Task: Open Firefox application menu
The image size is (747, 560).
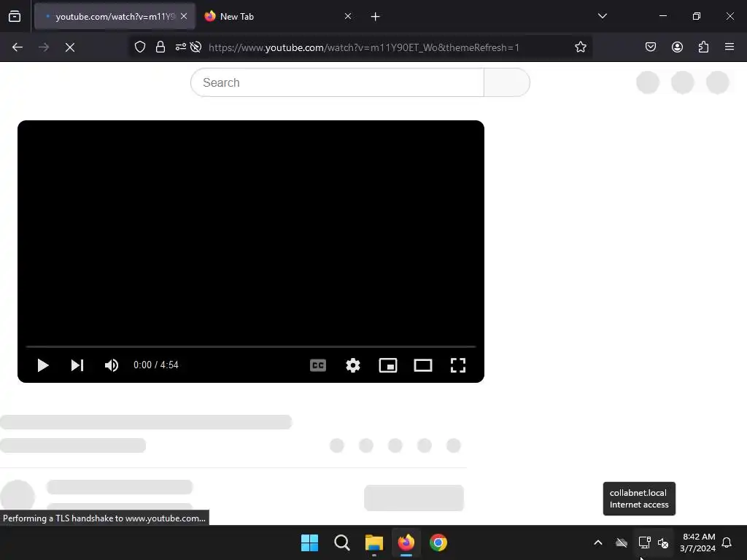Action: 729,47
